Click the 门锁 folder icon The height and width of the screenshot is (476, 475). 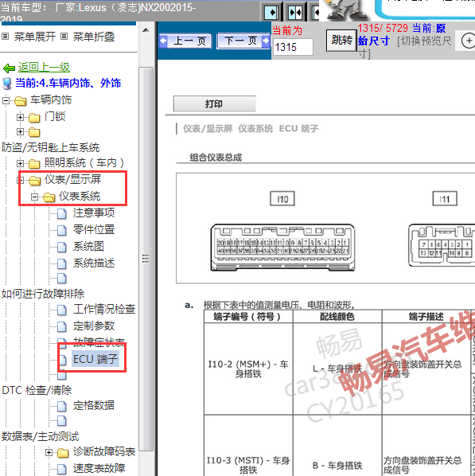point(34,118)
